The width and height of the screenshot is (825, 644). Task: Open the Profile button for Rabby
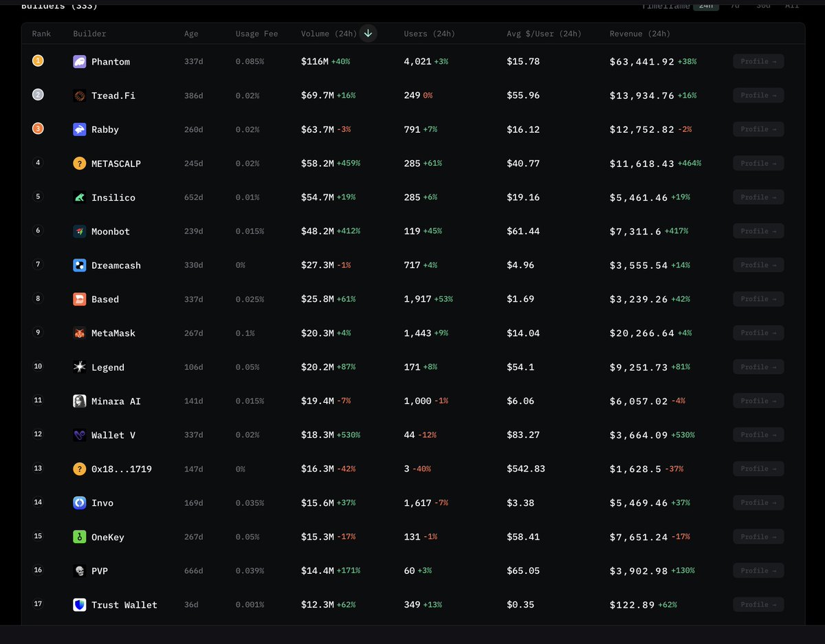[x=758, y=129]
